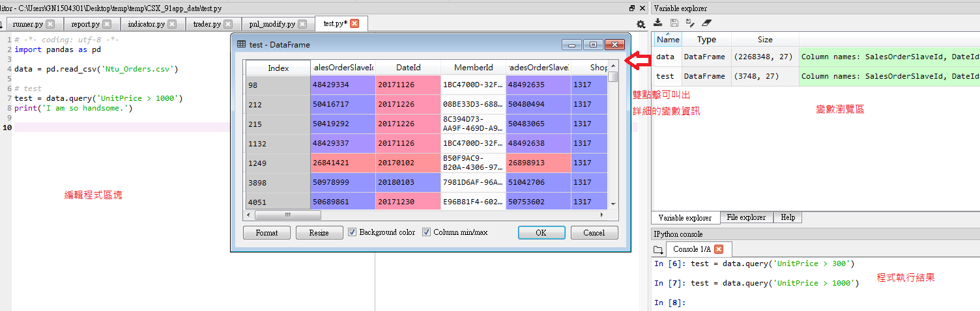Click the down arrow of the vertical scrollbar
The height and width of the screenshot is (311, 980).
613,204
